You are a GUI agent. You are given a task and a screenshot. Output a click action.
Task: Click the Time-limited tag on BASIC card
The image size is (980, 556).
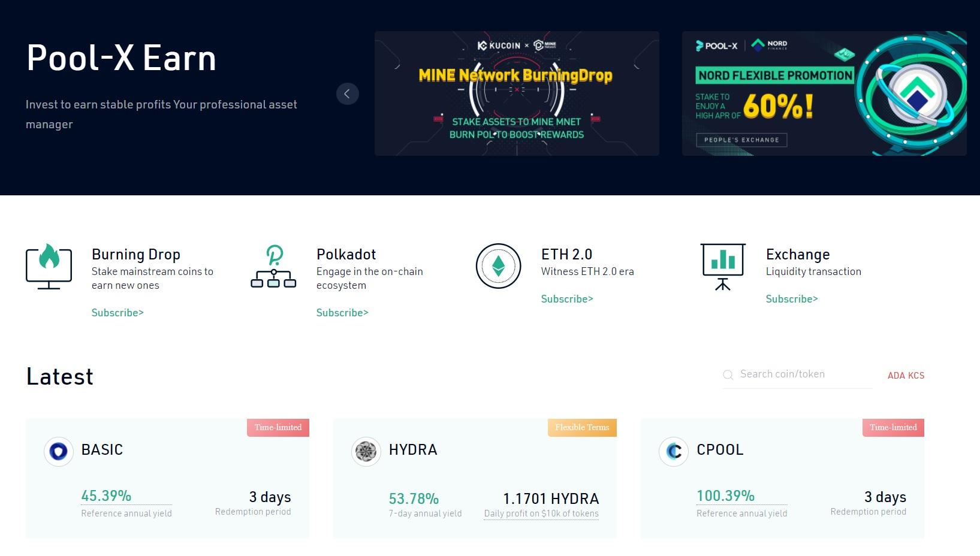click(x=278, y=427)
